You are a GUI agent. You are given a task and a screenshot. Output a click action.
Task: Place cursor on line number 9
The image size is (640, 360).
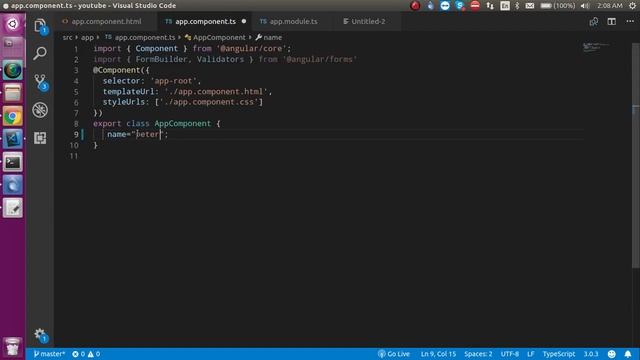tap(76, 134)
